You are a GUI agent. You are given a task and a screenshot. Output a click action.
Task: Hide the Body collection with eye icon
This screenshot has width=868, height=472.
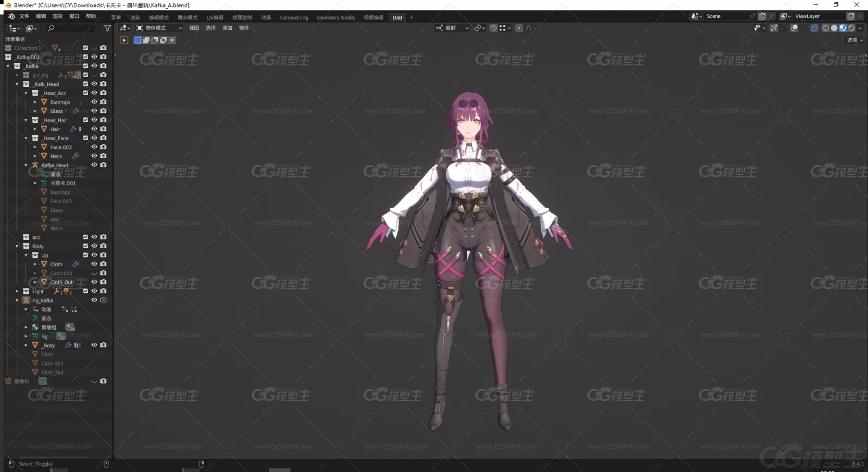point(94,246)
